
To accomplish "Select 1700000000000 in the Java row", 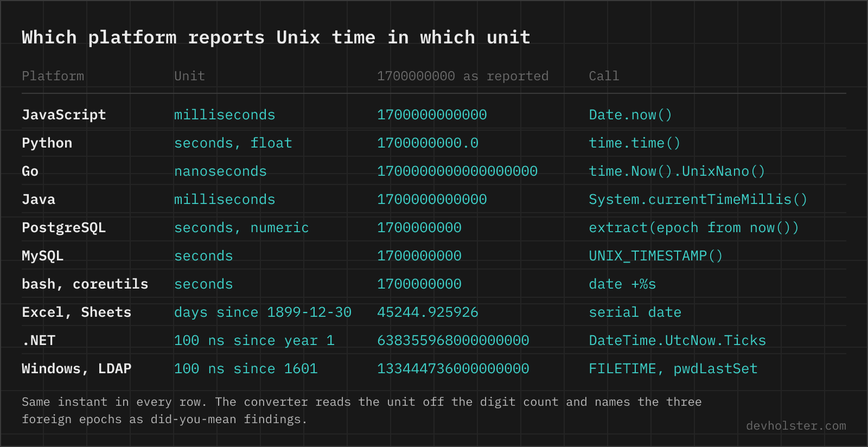I will click(432, 200).
